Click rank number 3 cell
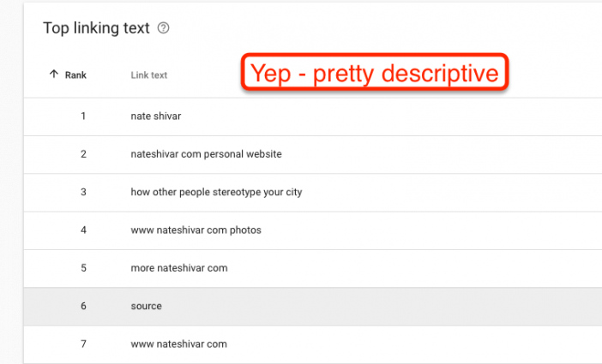602x364 pixels. [83, 192]
